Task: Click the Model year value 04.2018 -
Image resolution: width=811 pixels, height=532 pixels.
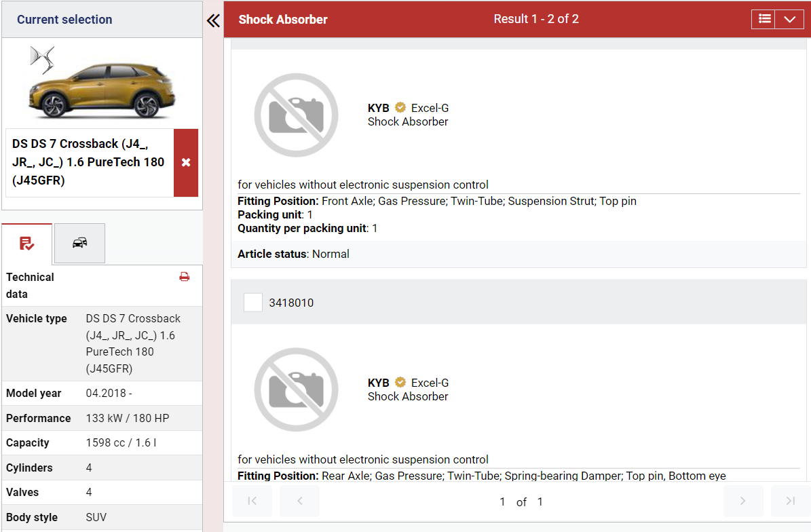Action: 109,394
